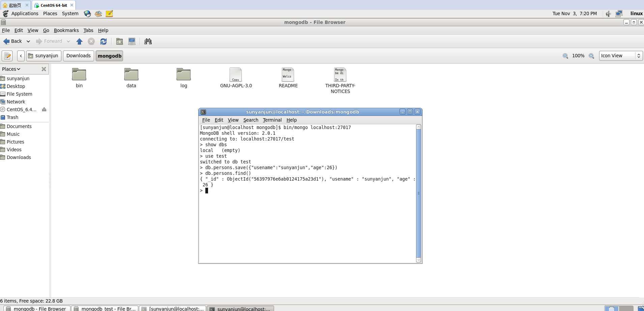This screenshot has height=311, width=644.
Task: Select the log folder
Action: [x=183, y=78]
